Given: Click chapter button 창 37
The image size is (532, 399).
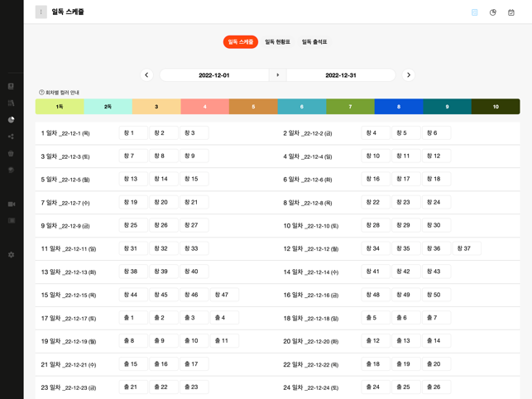Looking at the screenshot, I should (467, 248).
